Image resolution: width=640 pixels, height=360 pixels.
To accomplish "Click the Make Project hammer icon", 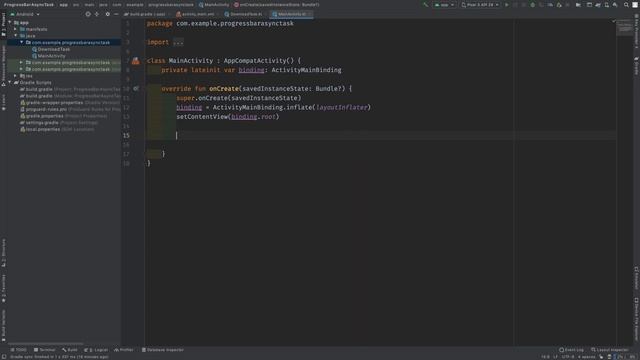I will coord(426,5).
